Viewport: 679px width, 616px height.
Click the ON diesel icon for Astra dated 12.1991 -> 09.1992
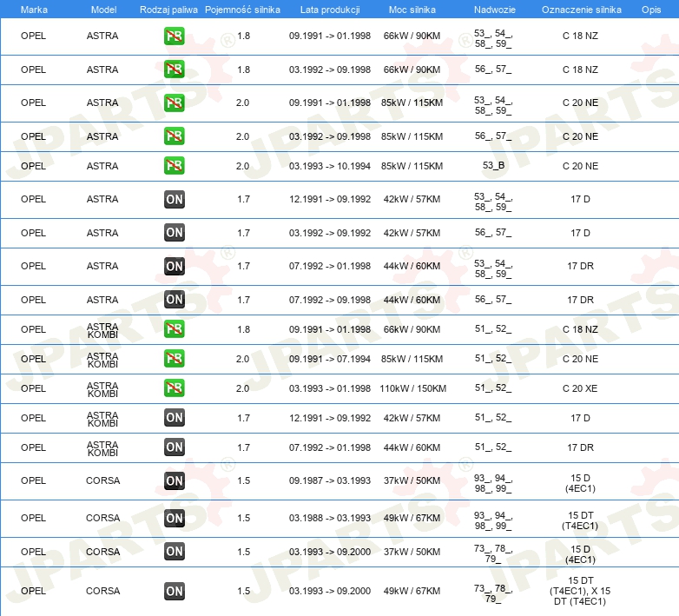coord(174,199)
